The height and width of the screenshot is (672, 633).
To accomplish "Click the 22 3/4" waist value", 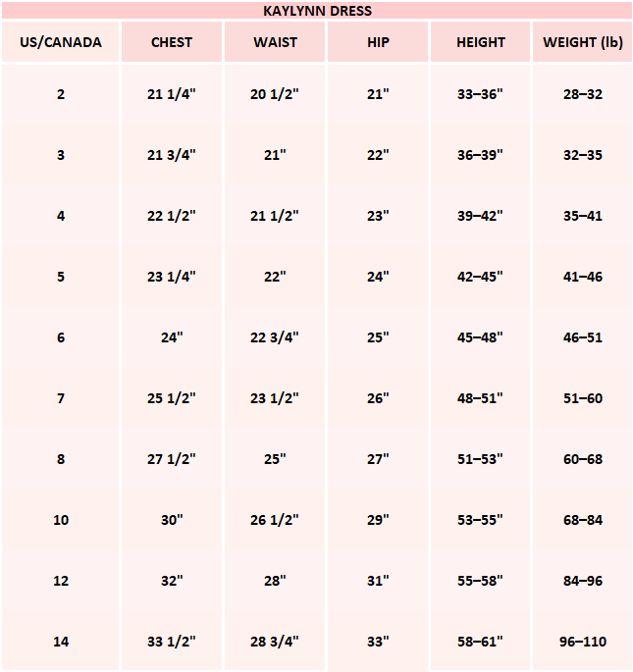I will point(275,337).
